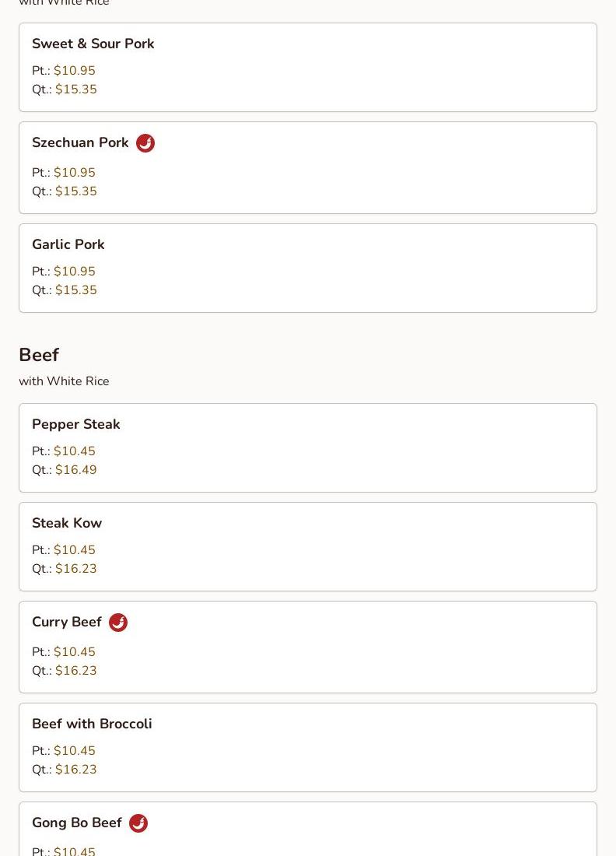Select the Szechuan Pork menu title
This screenshot has height=856, width=616.
[80, 142]
